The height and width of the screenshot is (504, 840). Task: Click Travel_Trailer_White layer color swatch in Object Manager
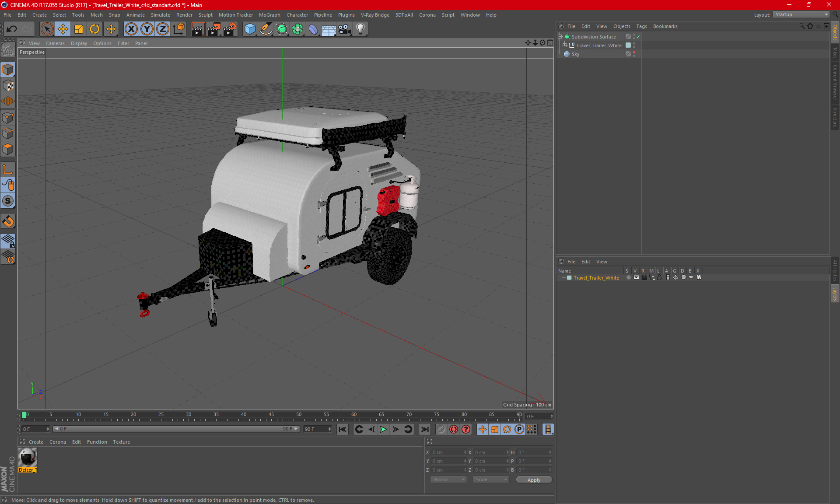tap(628, 45)
